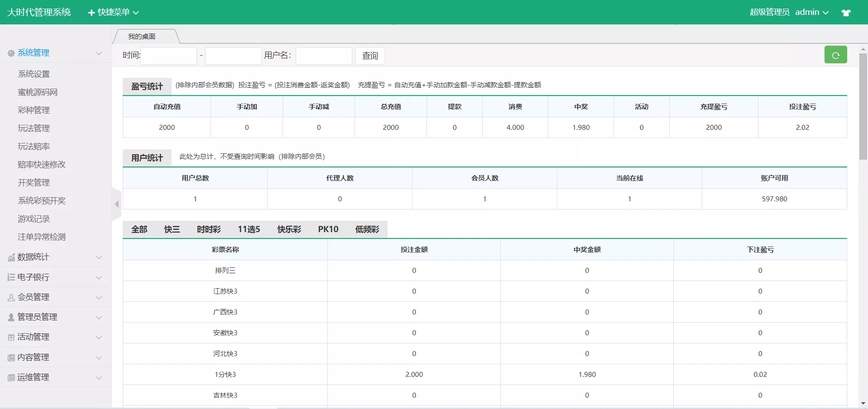Click the 管理员管理 person icon
The height and width of the screenshot is (409, 868).
pos(10,317)
